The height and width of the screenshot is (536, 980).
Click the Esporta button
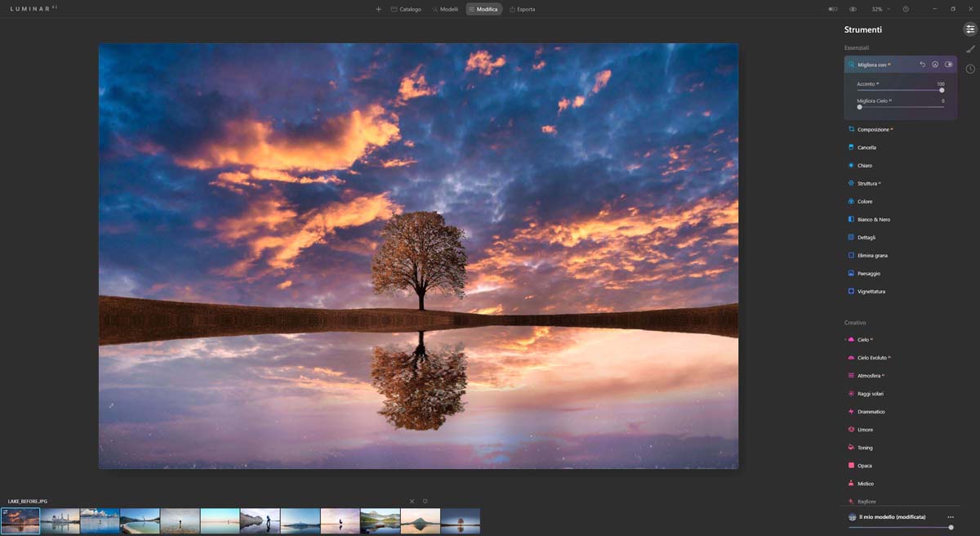522,9
